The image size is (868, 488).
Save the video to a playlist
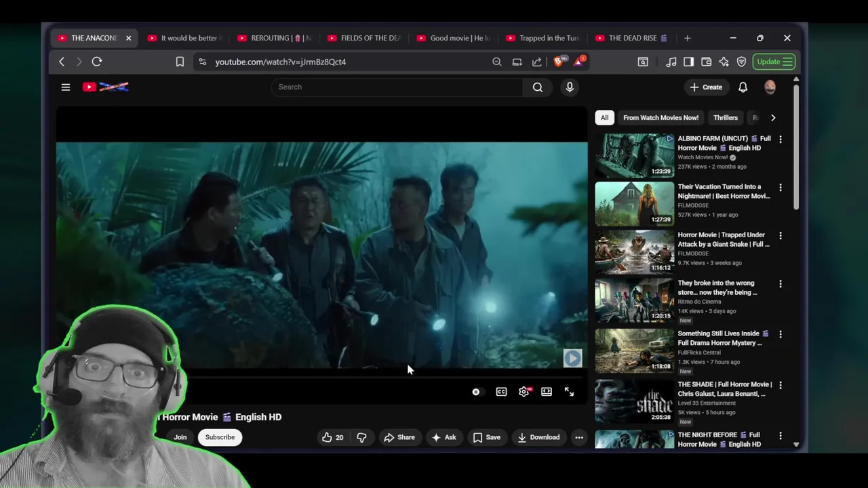tap(487, 437)
